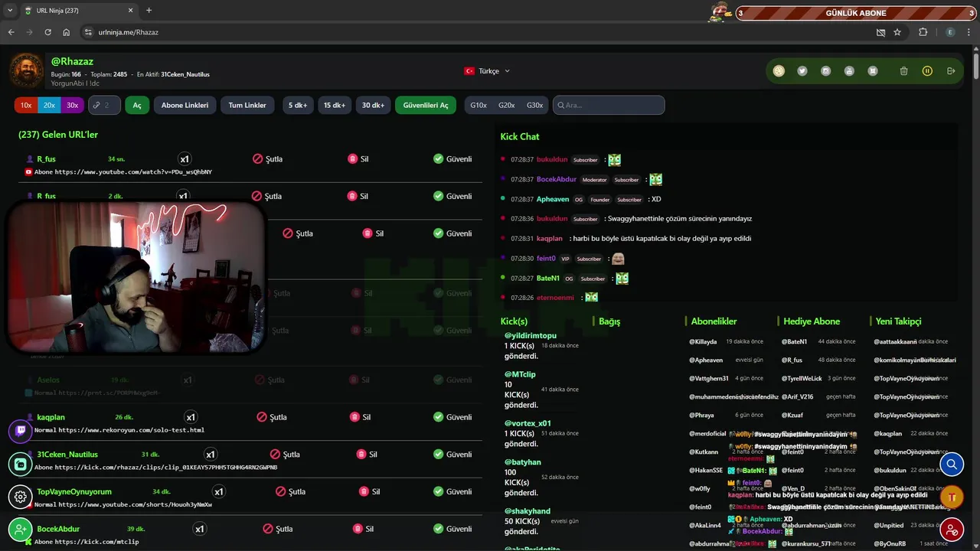Open the youtube.com/watch?v=PDu_wsQhbNY link
980x551 pixels.
click(x=133, y=172)
